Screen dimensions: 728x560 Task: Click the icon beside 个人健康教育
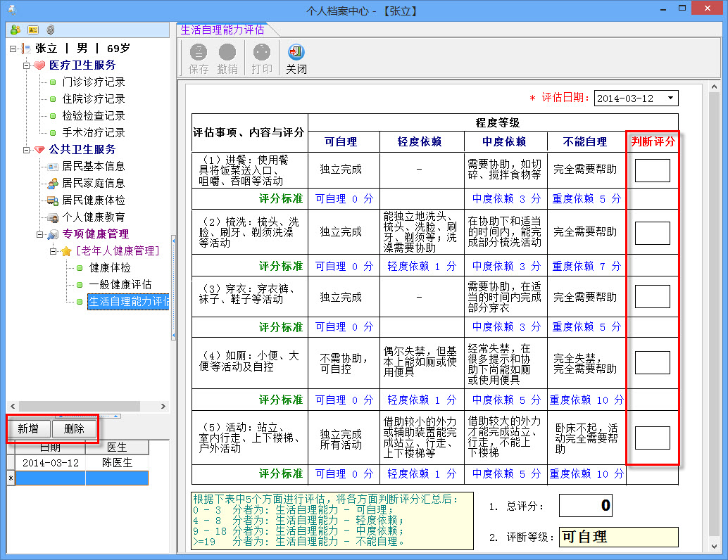tap(53, 217)
